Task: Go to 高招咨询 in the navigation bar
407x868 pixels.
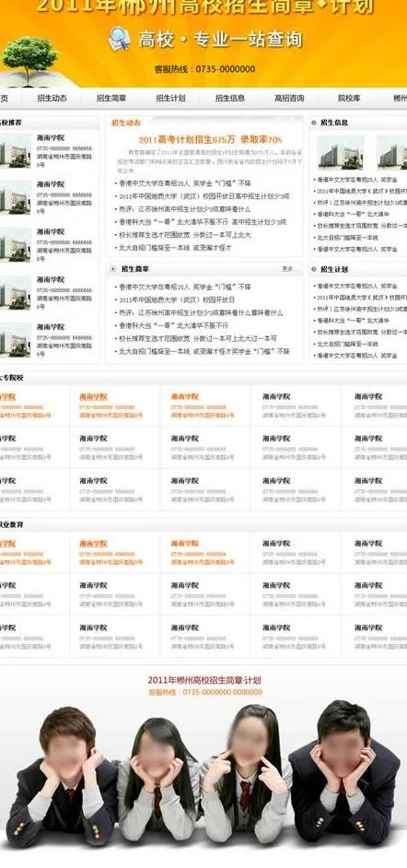Action: [289, 98]
